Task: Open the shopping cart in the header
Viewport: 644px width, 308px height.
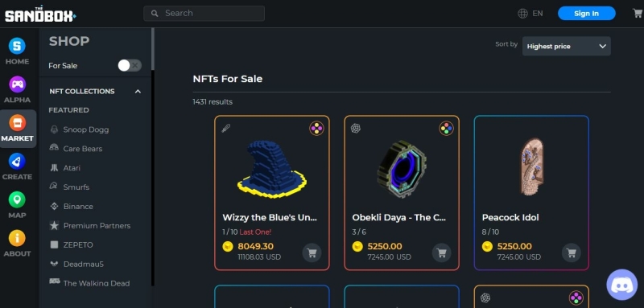Action: point(638,13)
